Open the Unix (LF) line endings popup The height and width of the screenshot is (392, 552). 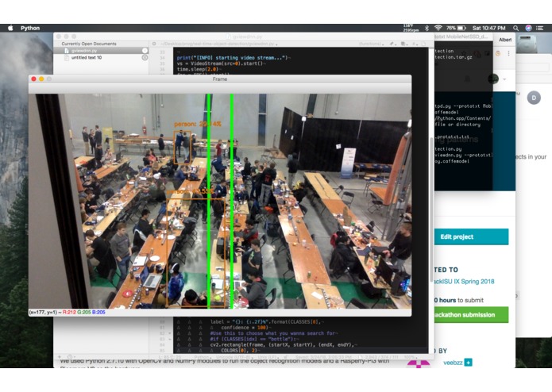pyautogui.click(x=270, y=357)
